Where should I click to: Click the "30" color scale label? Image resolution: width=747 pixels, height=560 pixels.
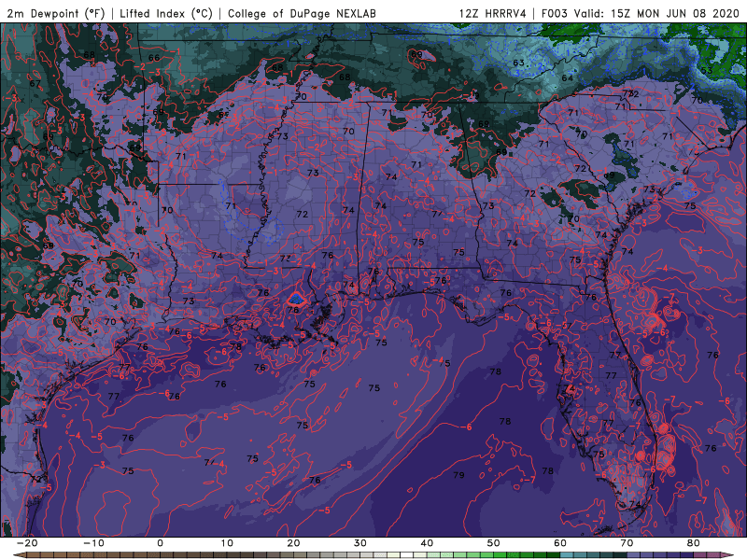[360, 543]
